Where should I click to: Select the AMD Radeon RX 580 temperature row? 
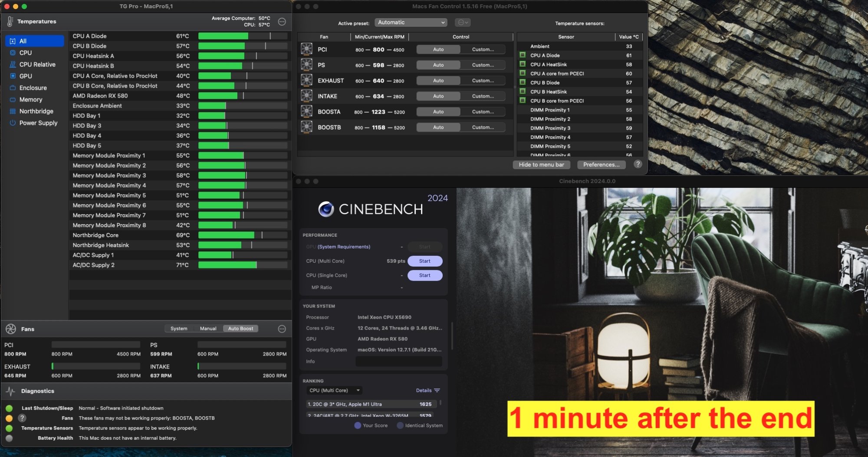coord(180,96)
